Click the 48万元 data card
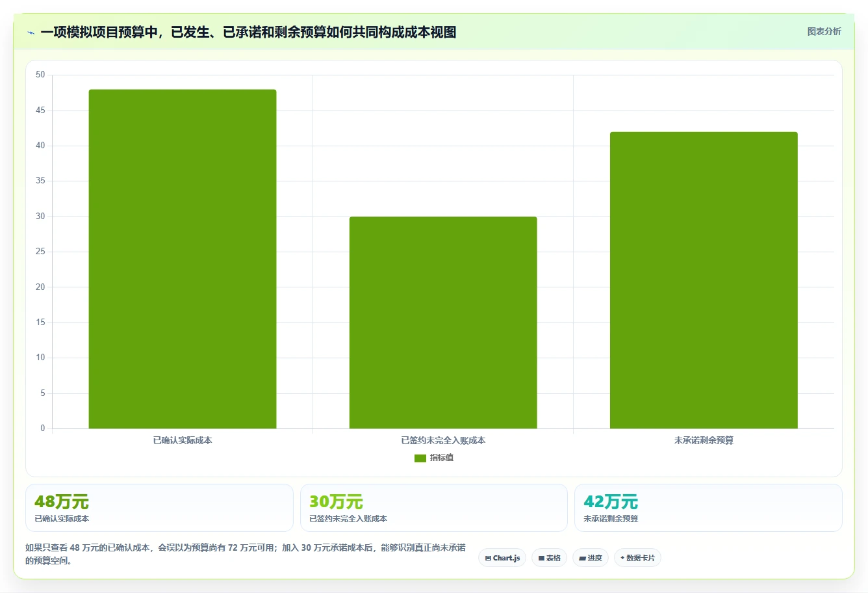Image resolution: width=868 pixels, height=593 pixels. click(x=159, y=508)
